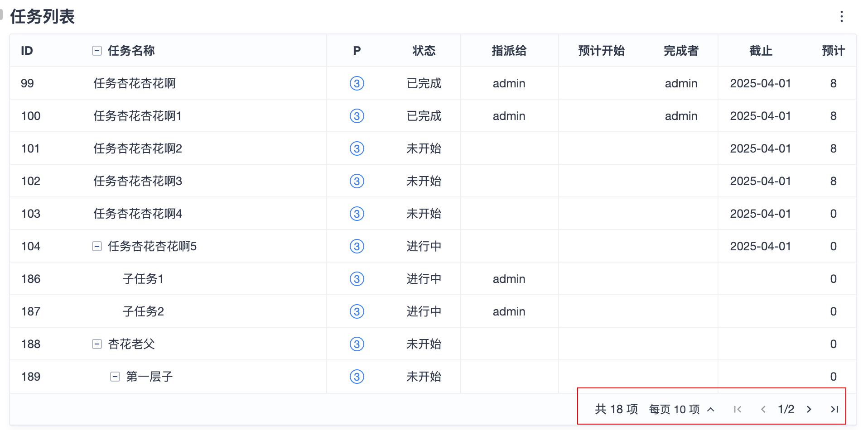Collapse the 杏花老父 parent task

tap(97, 344)
